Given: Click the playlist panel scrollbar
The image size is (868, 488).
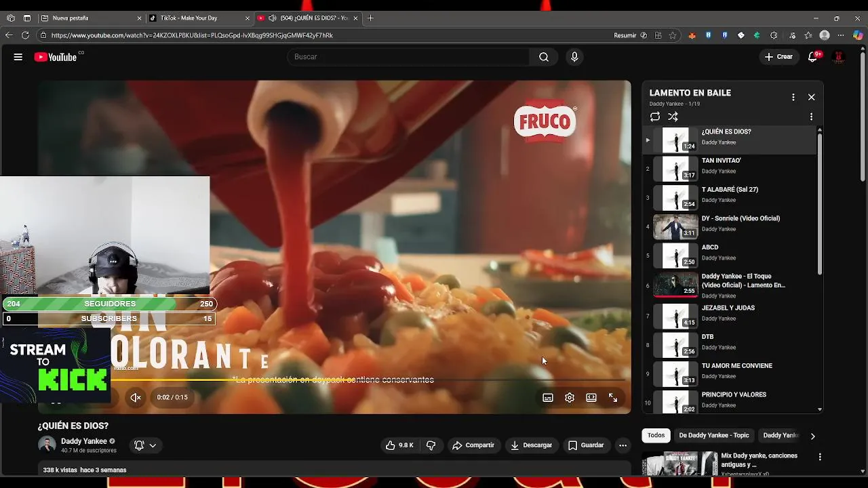Looking at the screenshot, I should click(819, 203).
